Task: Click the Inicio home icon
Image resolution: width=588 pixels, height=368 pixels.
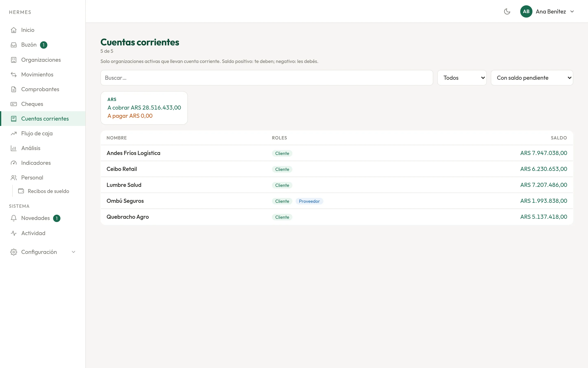Action: 14,30
